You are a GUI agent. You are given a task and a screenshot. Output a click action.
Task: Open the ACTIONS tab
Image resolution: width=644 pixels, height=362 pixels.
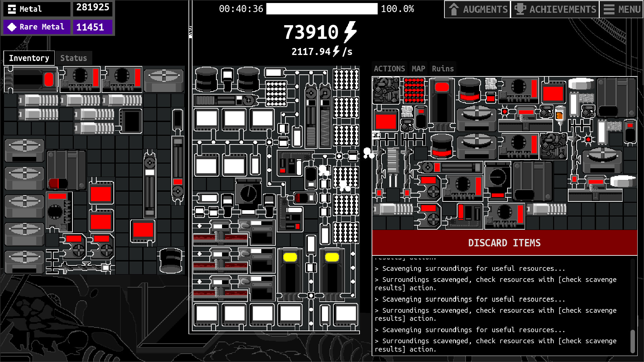coord(389,69)
